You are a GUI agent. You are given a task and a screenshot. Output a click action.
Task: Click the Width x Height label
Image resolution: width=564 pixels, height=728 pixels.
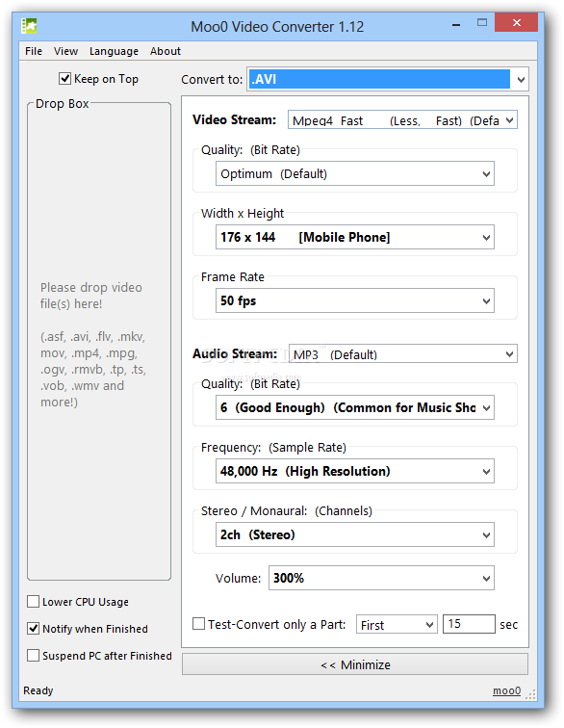click(x=243, y=214)
